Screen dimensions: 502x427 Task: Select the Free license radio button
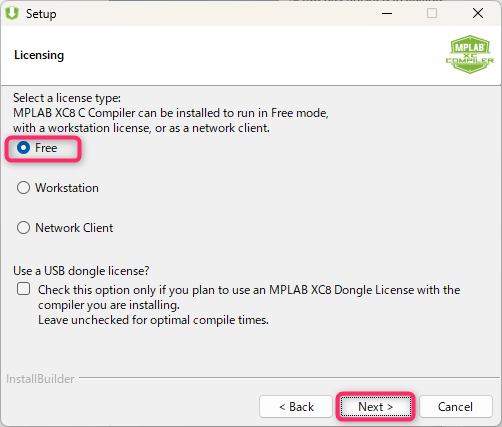pos(23,148)
